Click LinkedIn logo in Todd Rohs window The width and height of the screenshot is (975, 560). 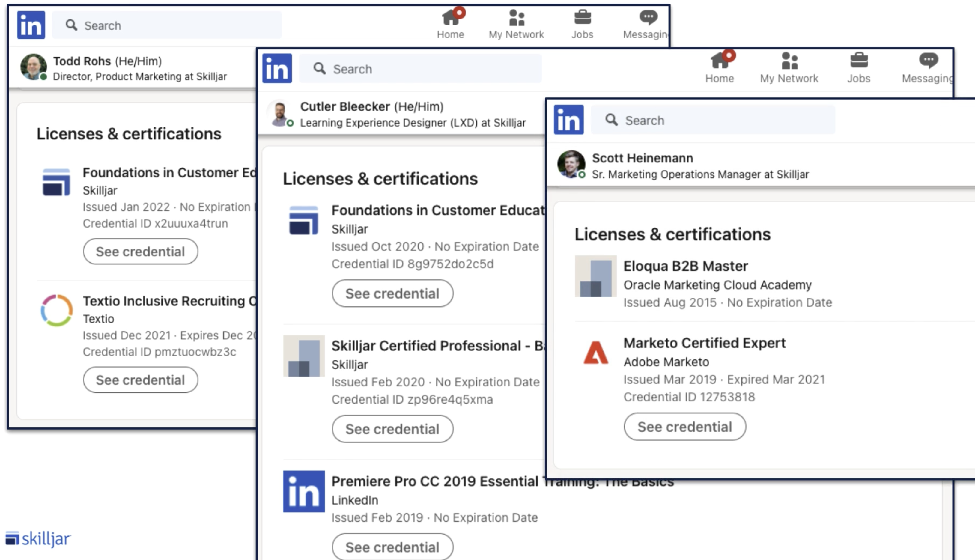pyautogui.click(x=31, y=25)
